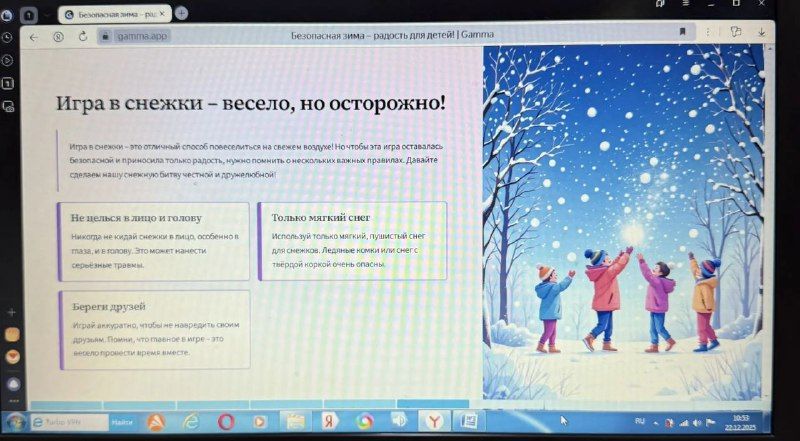This screenshot has height=441, width=800.
Task: Switch to the 'Безопасная зима' browser tab
Action: pos(112,14)
